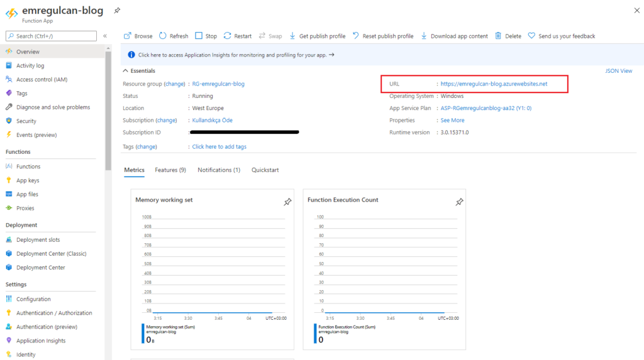Click the App files icon
The width and height of the screenshot is (644, 360).
pos(9,194)
